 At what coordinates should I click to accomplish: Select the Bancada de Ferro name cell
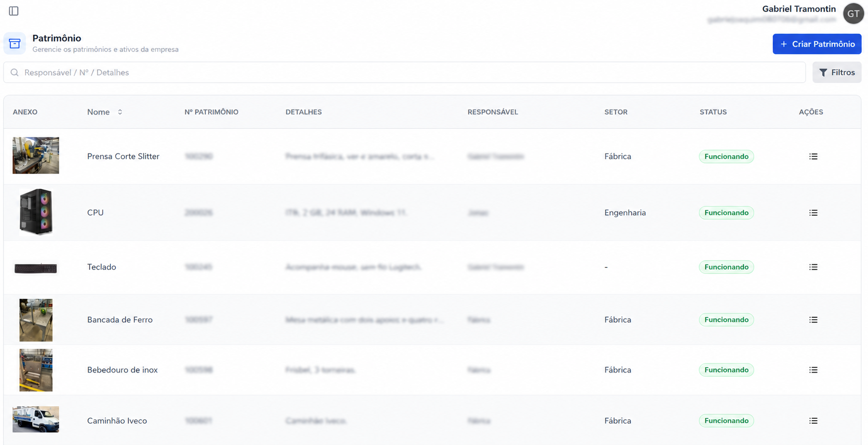120,320
